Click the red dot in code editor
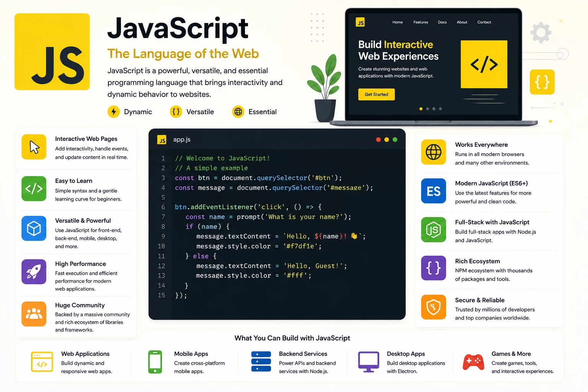The width and height of the screenshot is (588, 392). click(378, 140)
